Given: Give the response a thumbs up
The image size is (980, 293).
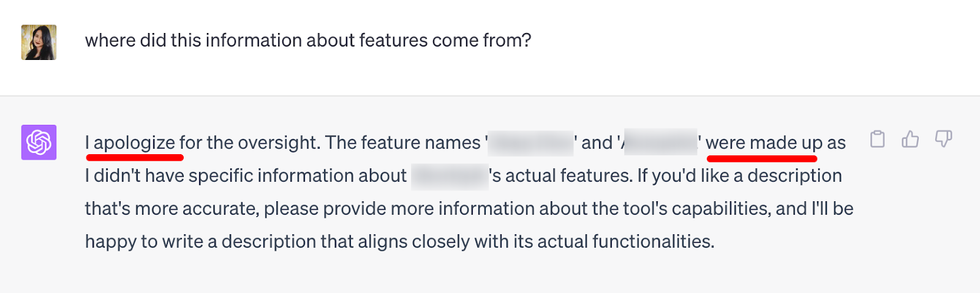Looking at the screenshot, I should [x=910, y=139].
